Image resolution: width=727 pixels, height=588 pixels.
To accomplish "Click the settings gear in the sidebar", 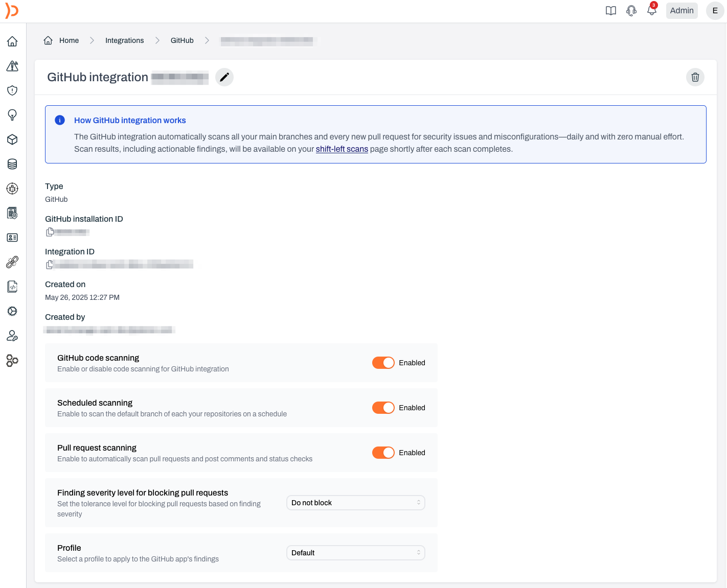I will [12, 311].
